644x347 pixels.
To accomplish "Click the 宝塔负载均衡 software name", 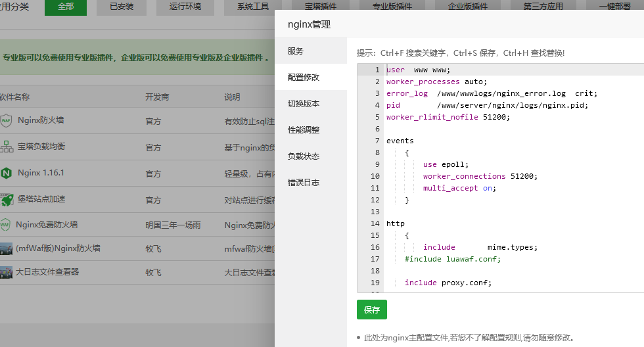I will click(x=41, y=147).
